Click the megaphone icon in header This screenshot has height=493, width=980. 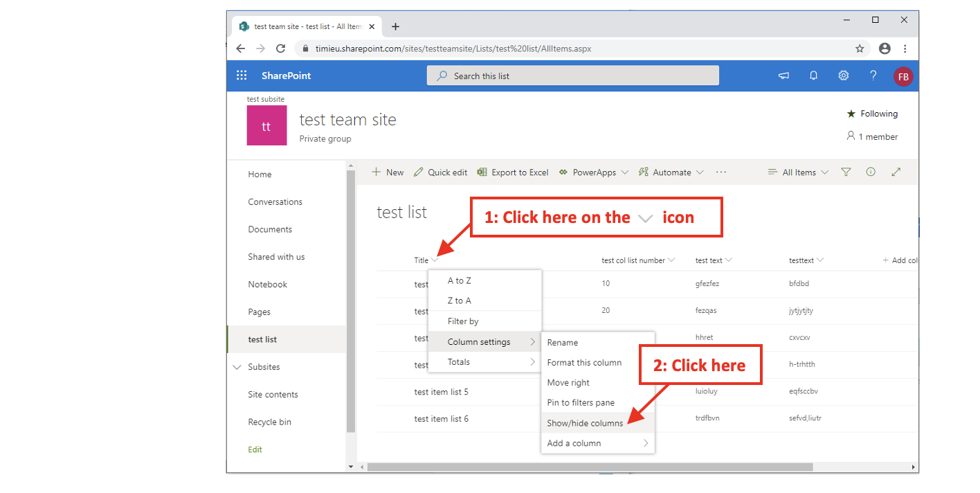[783, 75]
